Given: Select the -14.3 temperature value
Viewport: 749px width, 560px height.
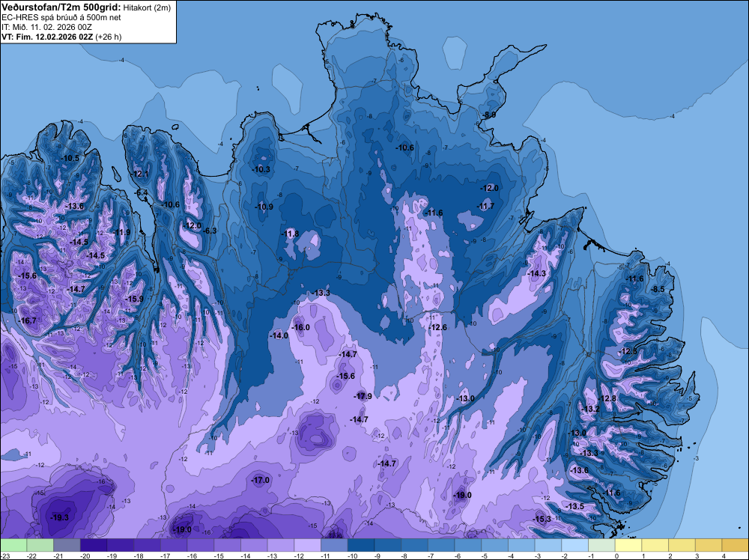Looking at the screenshot, I should click(x=537, y=273).
